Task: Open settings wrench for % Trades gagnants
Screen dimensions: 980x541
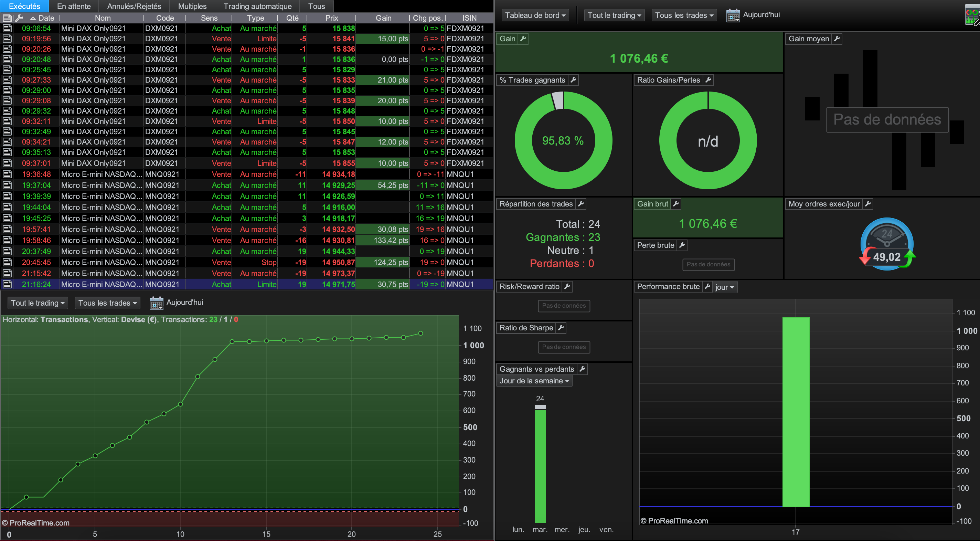Action: click(573, 80)
